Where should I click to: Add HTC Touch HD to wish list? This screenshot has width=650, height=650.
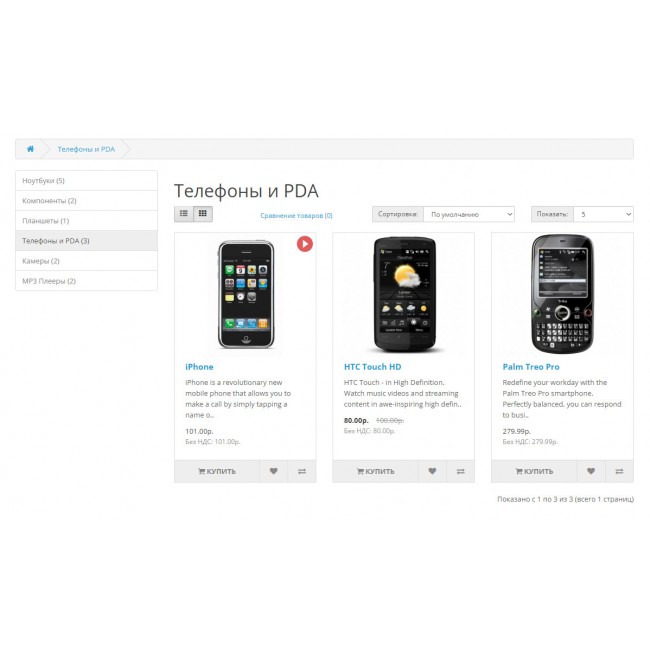click(x=432, y=471)
